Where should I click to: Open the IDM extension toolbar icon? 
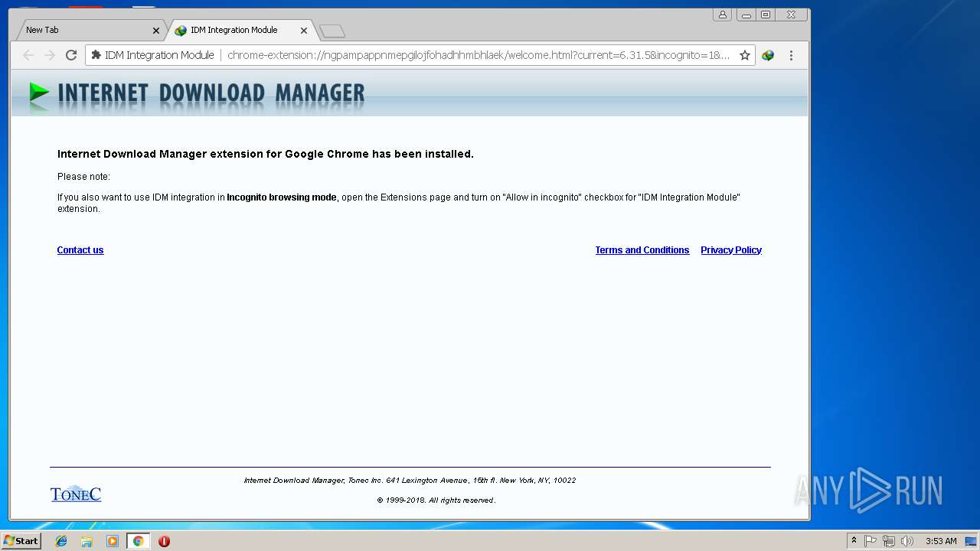(768, 55)
